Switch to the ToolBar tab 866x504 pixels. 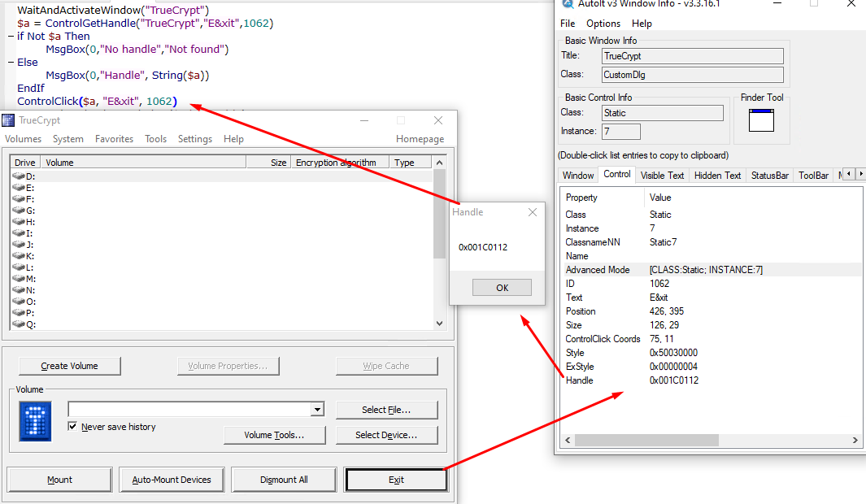tap(813, 175)
